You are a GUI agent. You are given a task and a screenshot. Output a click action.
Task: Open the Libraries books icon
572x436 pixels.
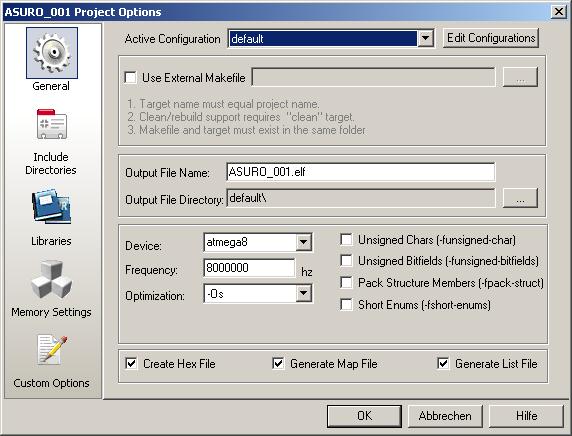(x=51, y=206)
